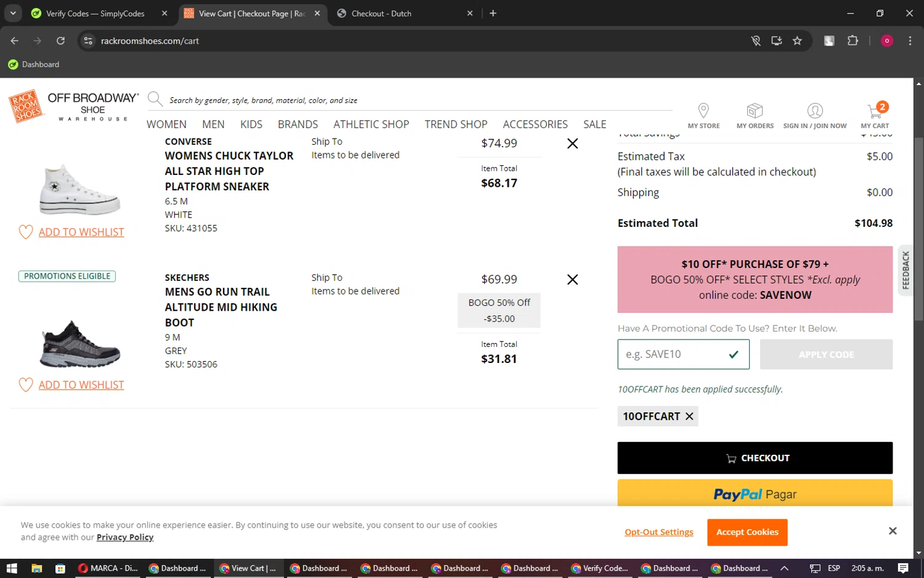
Task: Open Converse platform sneaker product title
Action: pyautogui.click(x=229, y=171)
